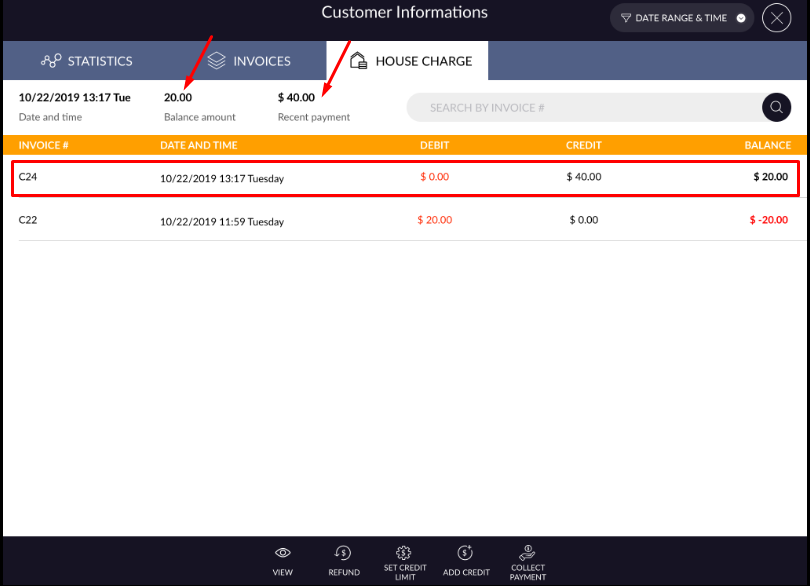Sort by Invoice # column header

[43, 145]
